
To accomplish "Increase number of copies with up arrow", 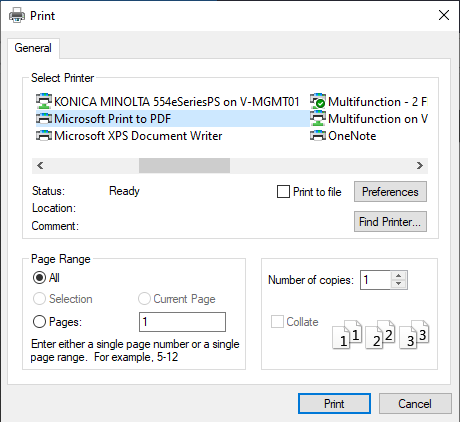I will point(399,276).
